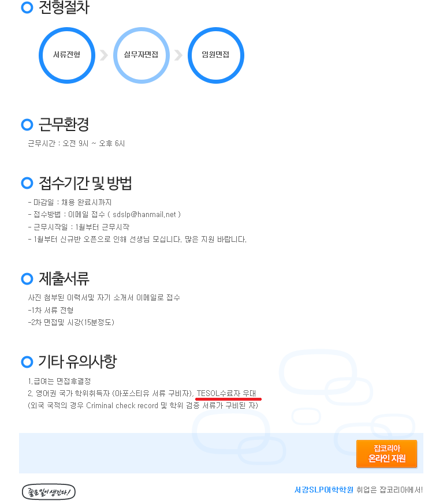Click the 기타 유의사항 heading
The height and width of the screenshot is (504, 443).
77,362
